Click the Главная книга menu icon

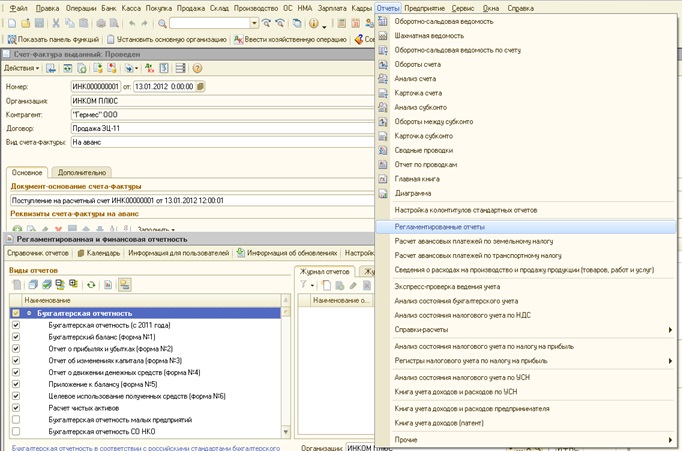click(x=383, y=179)
